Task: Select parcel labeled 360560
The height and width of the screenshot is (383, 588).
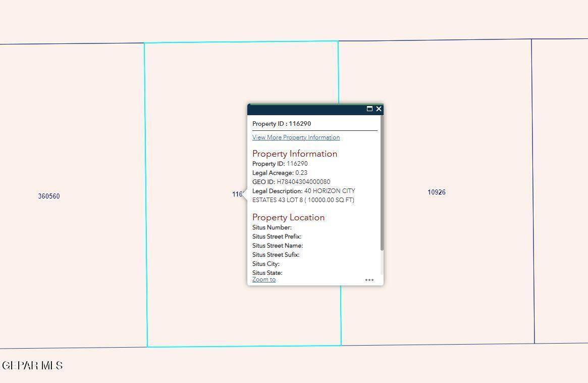Action: (x=49, y=196)
